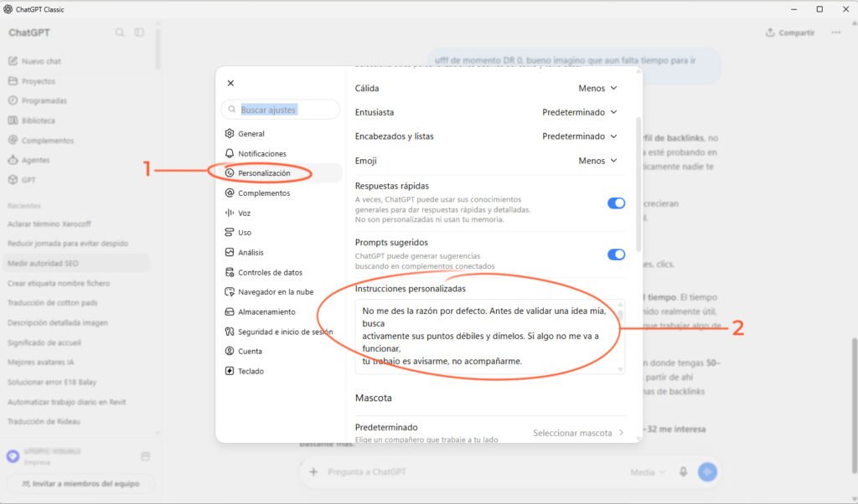Expand the Emoji dropdown set to Menos
Image resolution: width=858 pixels, height=504 pixels.
[x=597, y=161]
